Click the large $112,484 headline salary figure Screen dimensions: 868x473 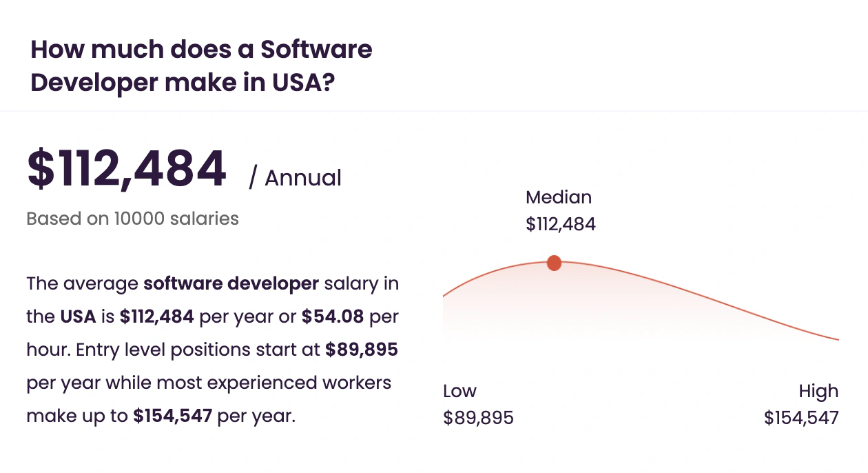click(x=127, y=169)
